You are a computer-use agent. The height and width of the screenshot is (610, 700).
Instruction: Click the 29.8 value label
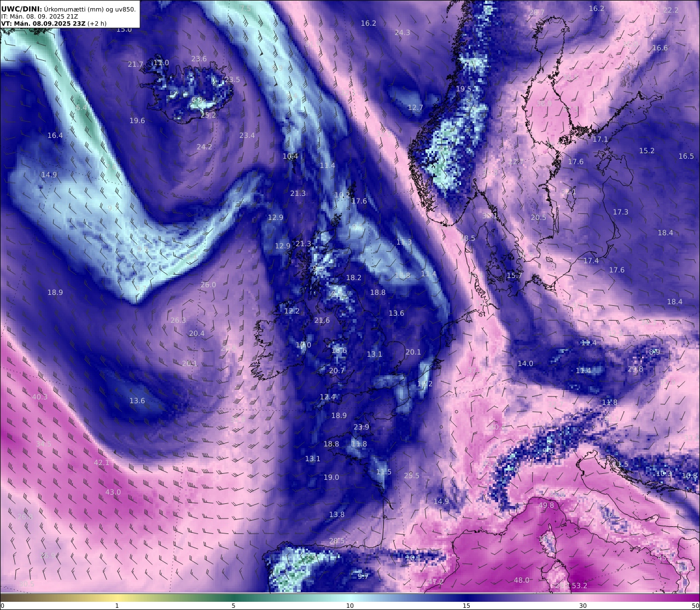[635, 369]
